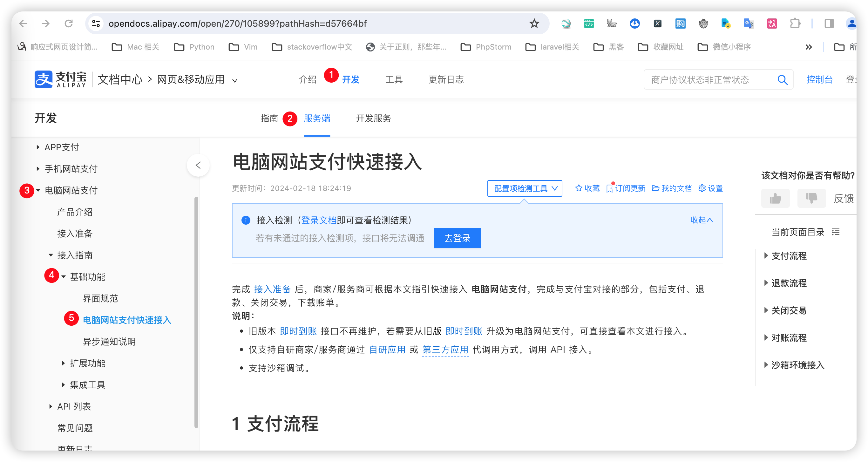Screen dimensions: 868x462
Task: Click 订阅更新 subscribe link
Action: 626,188
